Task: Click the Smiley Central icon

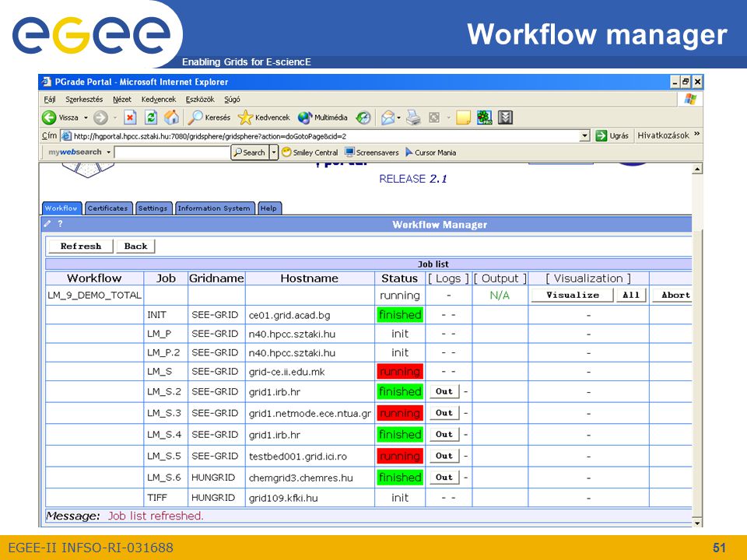Action: (286, 152)
